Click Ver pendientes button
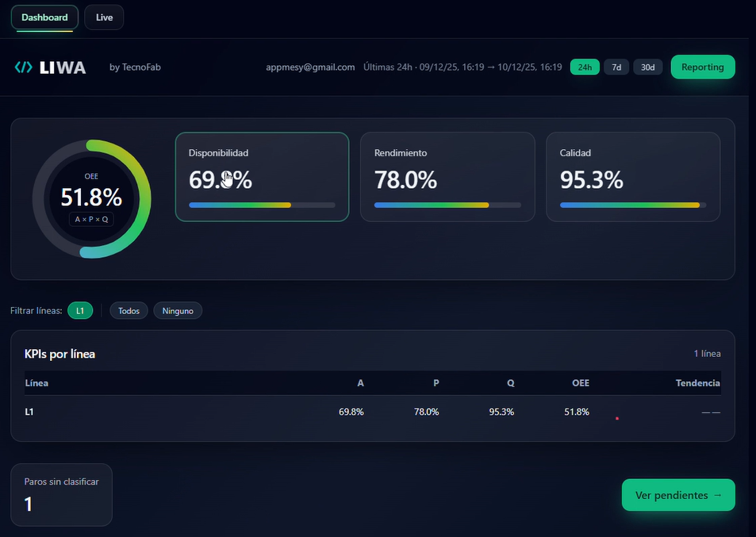756x537 pixels. pos(678,495)
